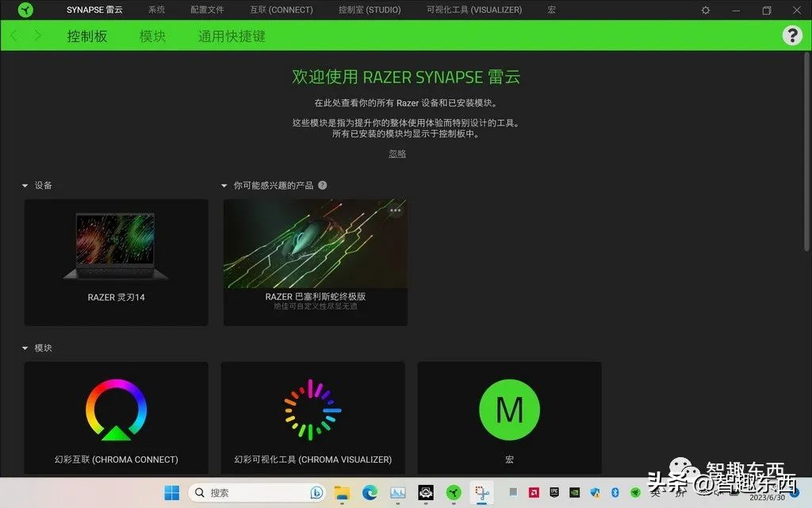Screen dimensions: 812x508
Task: Collapse the 设备 section
Action: tap(25, 185)
